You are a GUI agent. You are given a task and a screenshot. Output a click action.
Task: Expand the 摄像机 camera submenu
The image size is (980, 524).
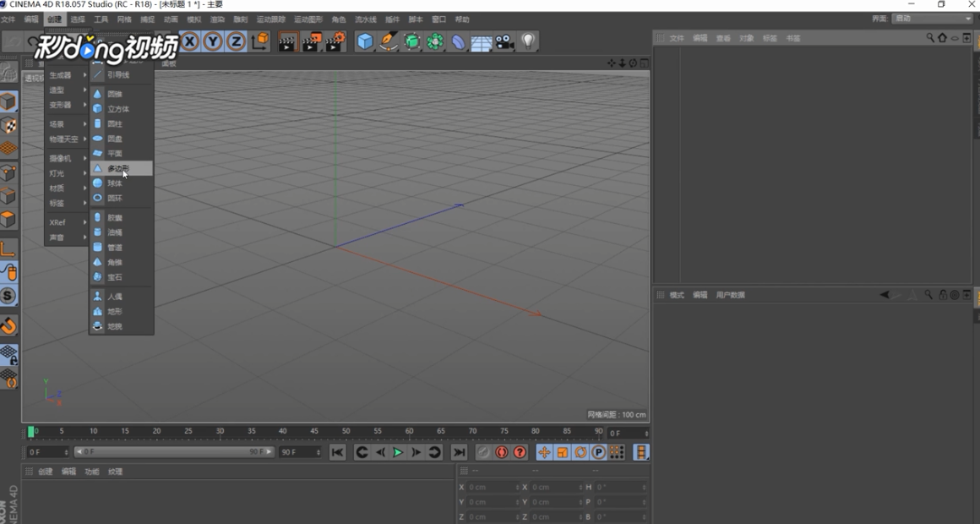(x=67, y=158)
